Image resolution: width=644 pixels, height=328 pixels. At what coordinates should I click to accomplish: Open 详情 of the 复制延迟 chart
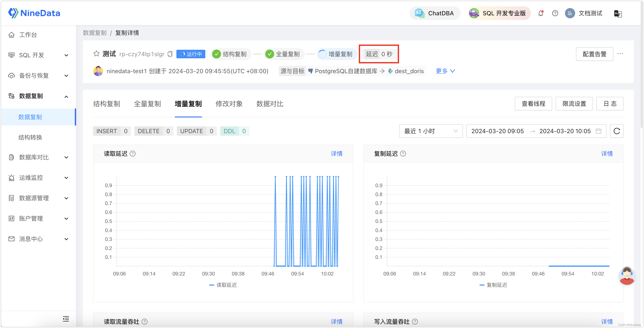point(607,154)
